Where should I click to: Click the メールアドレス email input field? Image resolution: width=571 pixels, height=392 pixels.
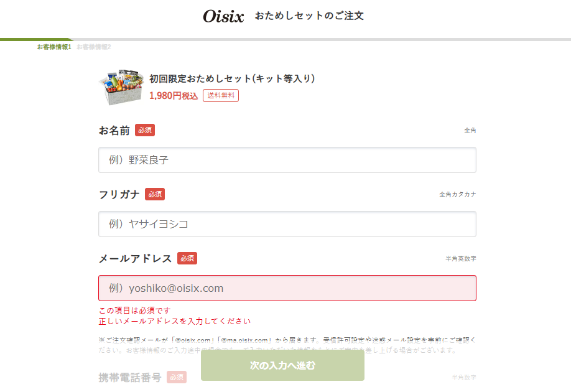point(287,288)
